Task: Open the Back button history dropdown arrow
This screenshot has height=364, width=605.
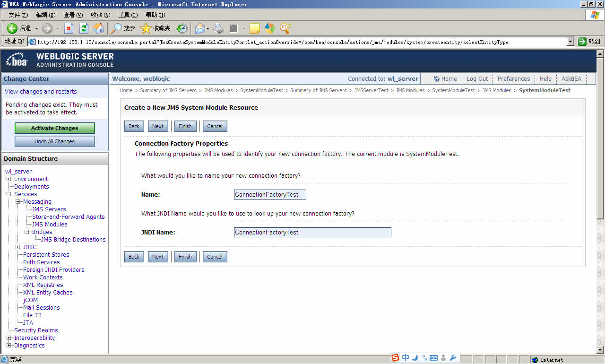Action: 36,28
